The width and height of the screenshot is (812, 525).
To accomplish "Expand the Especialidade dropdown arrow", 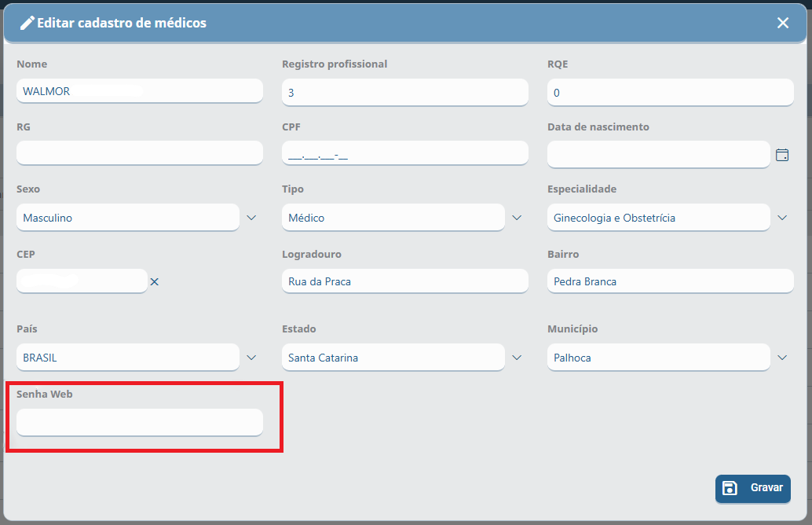I will click(x=782, y=218).
